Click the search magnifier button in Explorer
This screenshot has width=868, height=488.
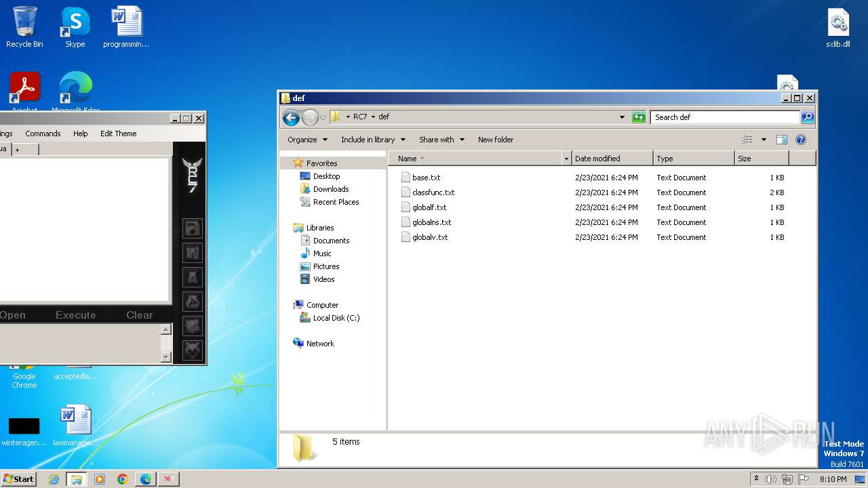[x=807, y=117]
